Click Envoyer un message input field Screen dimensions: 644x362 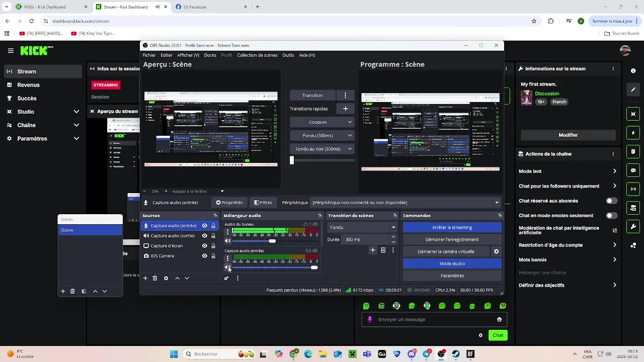[x=434, y=319]
